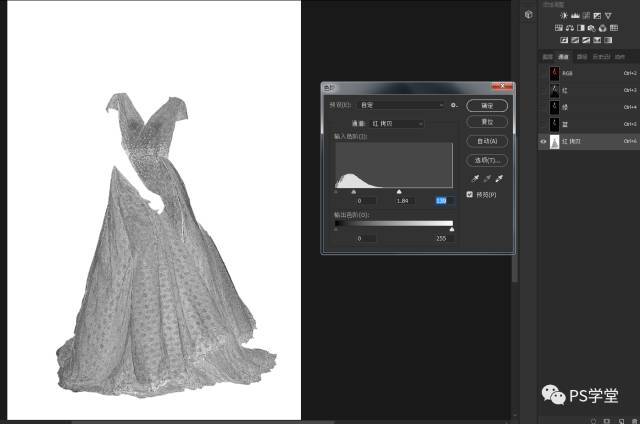Add a Posterize adjustment from the adjustments panel
Image resolution: width=640 pixels, height=424 pixels.
point(575,40)
